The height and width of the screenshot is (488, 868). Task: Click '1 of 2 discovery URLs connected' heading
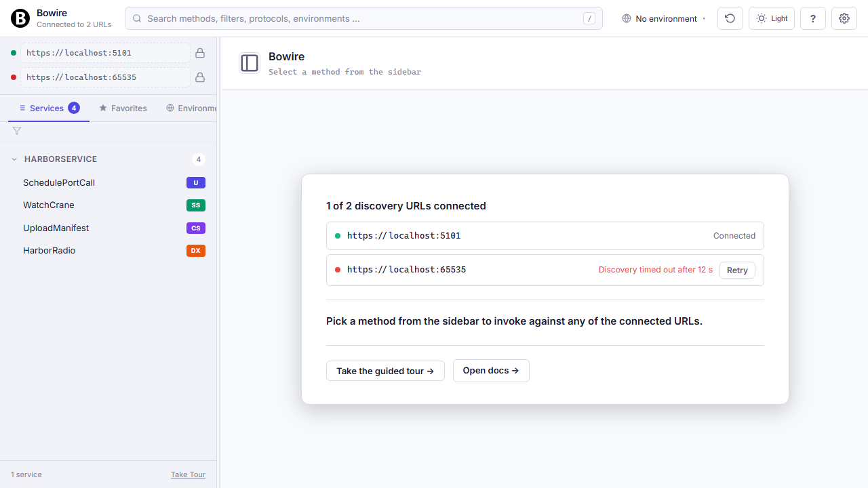[406, 206]
